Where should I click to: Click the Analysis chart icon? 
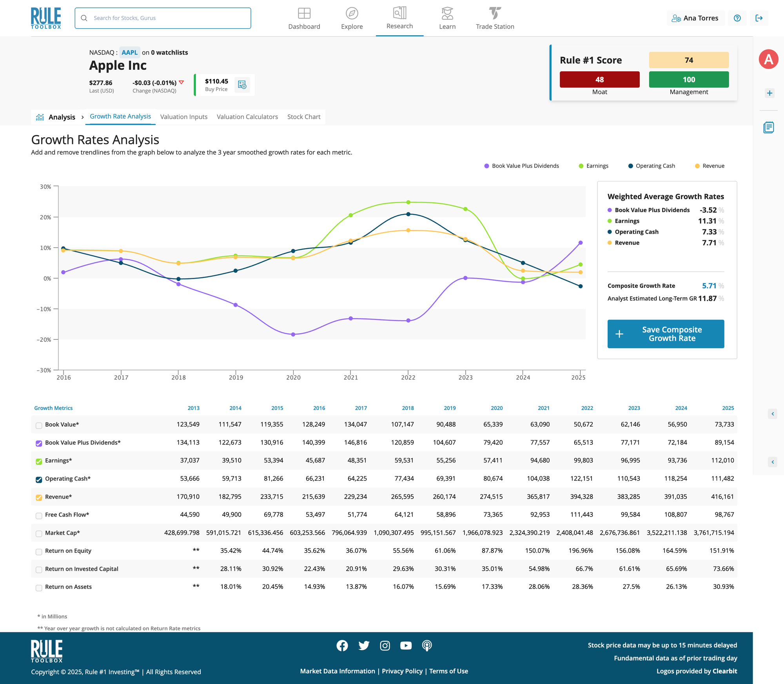(x=40, y=117)
